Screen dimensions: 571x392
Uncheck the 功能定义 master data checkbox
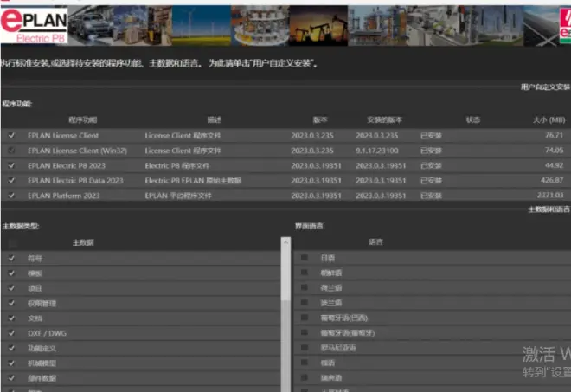coord(11,348)
